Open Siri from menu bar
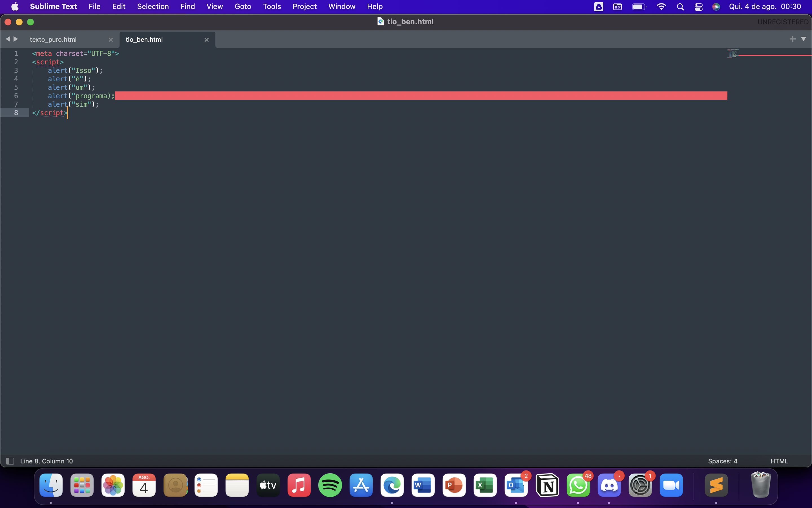Screen dimensions: 812x508 point(716,7)
